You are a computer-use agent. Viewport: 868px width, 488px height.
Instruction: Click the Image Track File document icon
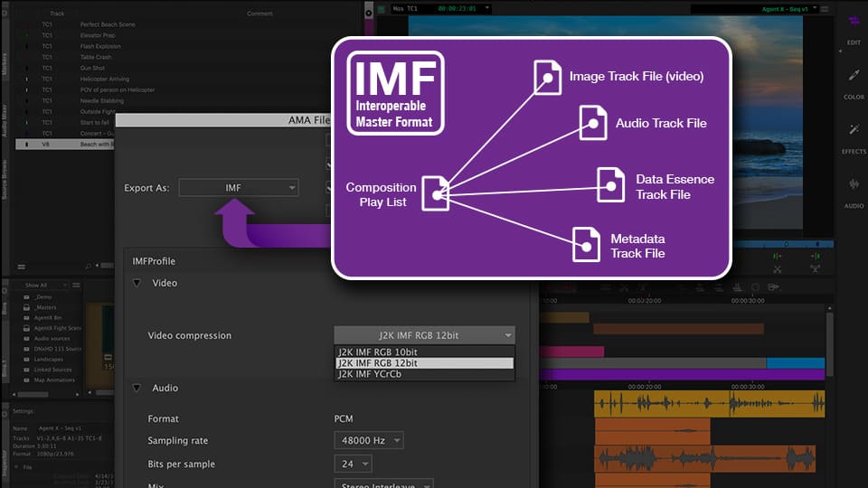[547, 78]
